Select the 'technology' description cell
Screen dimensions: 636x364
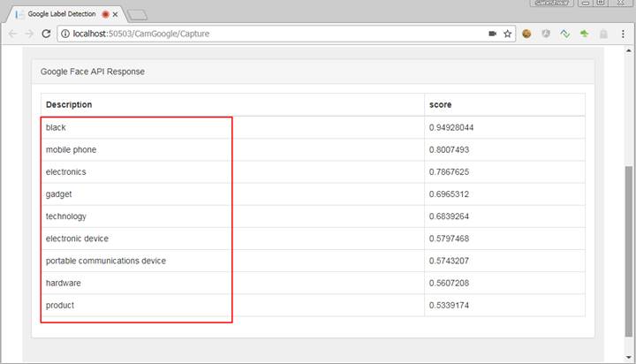click(x=232, y=216)
